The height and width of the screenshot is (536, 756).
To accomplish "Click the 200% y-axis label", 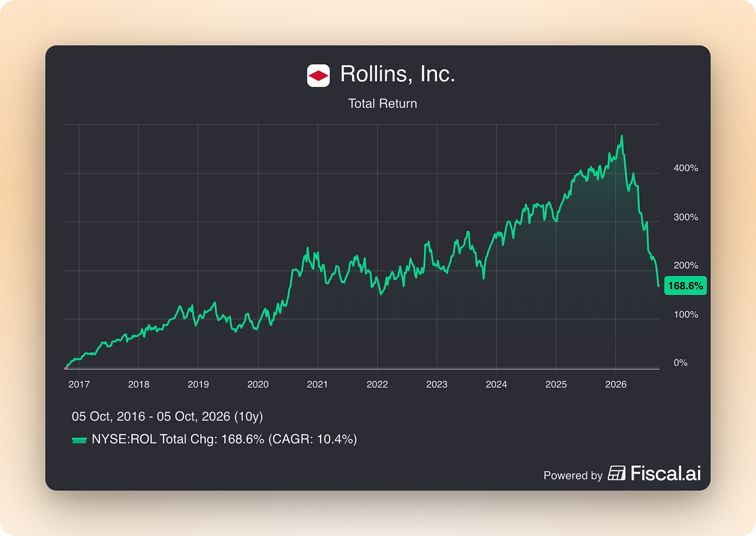I will coord(686,265).
